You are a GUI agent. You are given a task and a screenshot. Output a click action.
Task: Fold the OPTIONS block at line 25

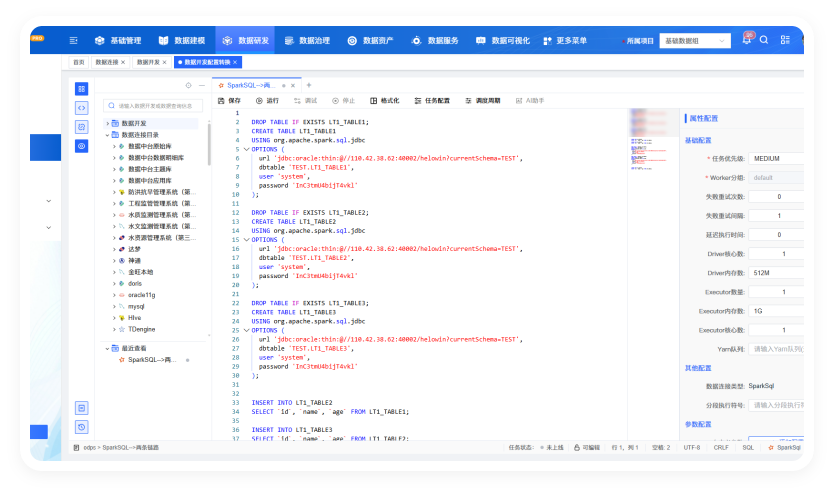tap(246, 330)
